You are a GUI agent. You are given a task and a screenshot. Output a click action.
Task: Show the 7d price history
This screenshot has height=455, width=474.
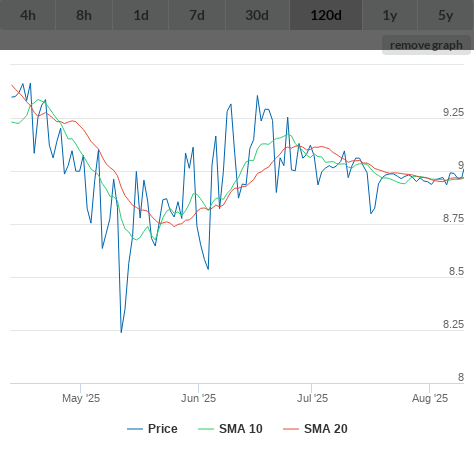[197, 15]
